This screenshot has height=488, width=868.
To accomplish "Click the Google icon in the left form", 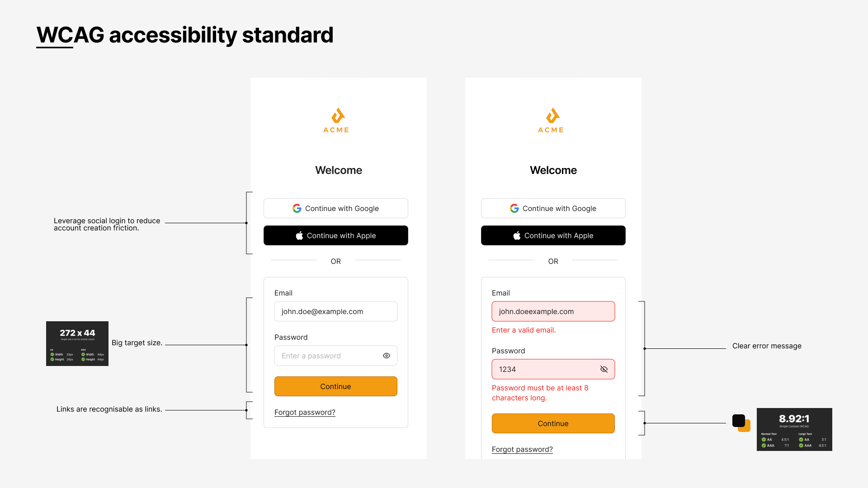I will (x=297, y=208).
